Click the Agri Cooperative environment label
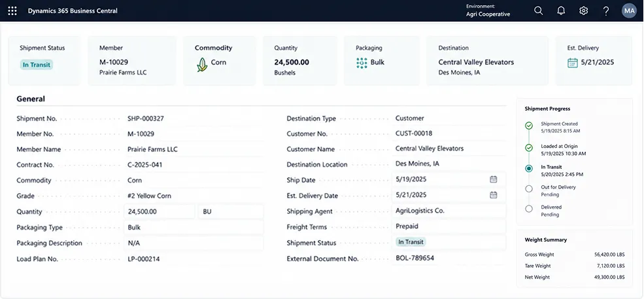Viewport: 644px width, 299px height. [488, 14]
